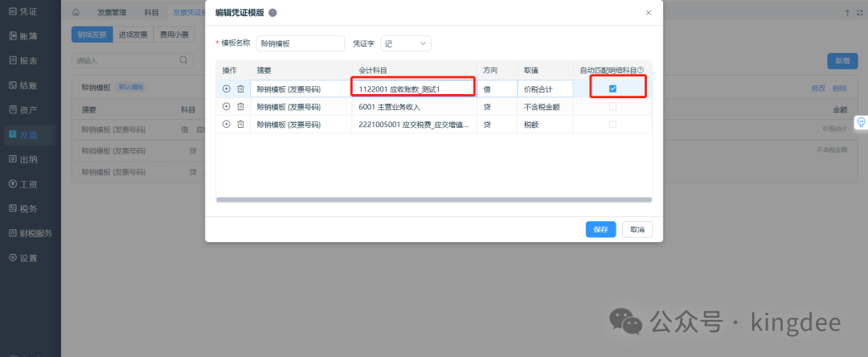Viewport: 868px width, 357px height.
Task: Click info icon next to 编辑凭证模版 title
Action: pyautogui.click(x=272, y=13)
